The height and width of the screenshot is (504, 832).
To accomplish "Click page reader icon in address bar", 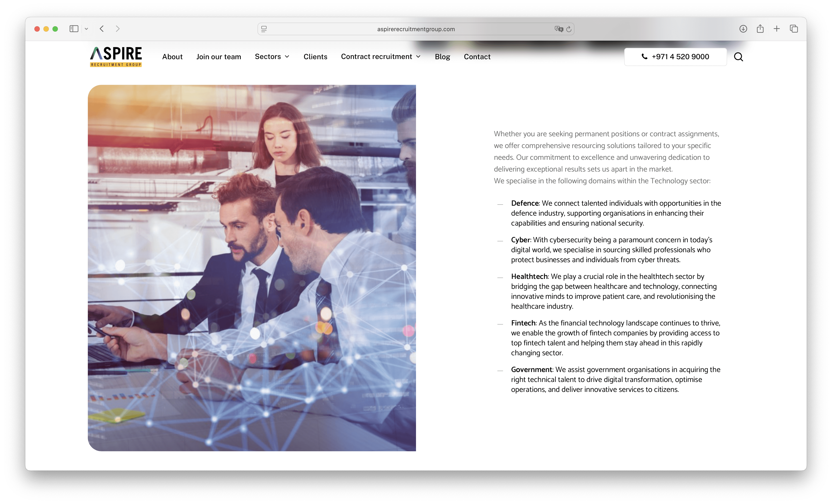I will [x=264, y=29].
